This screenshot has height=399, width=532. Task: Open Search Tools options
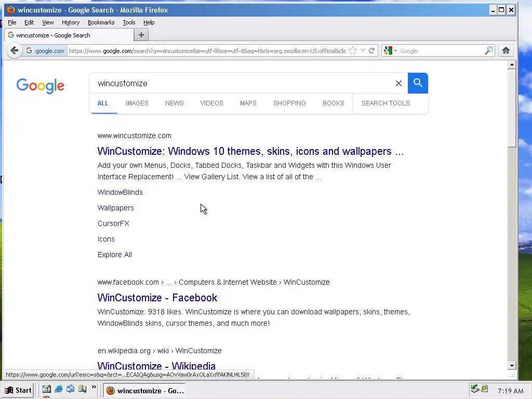pos(385,103)
